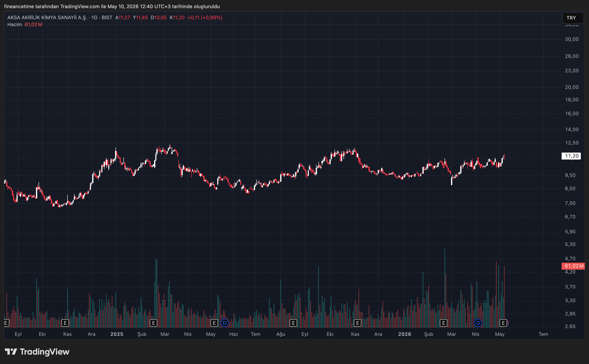This screenshot has width=589, height=364.
Task: Click the 7,50 price axis label
Action: [x=570, y=203]
